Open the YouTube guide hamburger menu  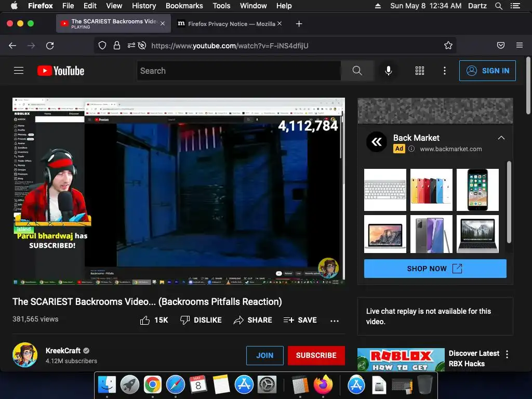pyautogui.click(x=19, y=71)
